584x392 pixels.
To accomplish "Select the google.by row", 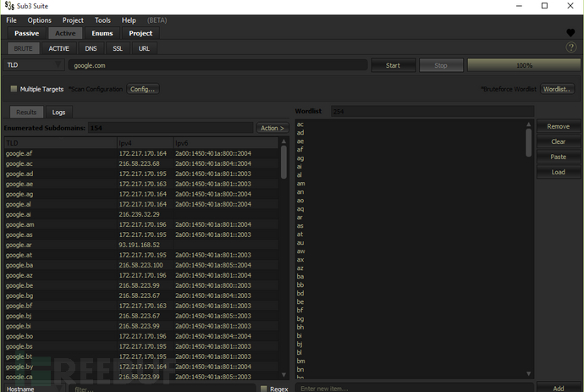I will 141,367.
